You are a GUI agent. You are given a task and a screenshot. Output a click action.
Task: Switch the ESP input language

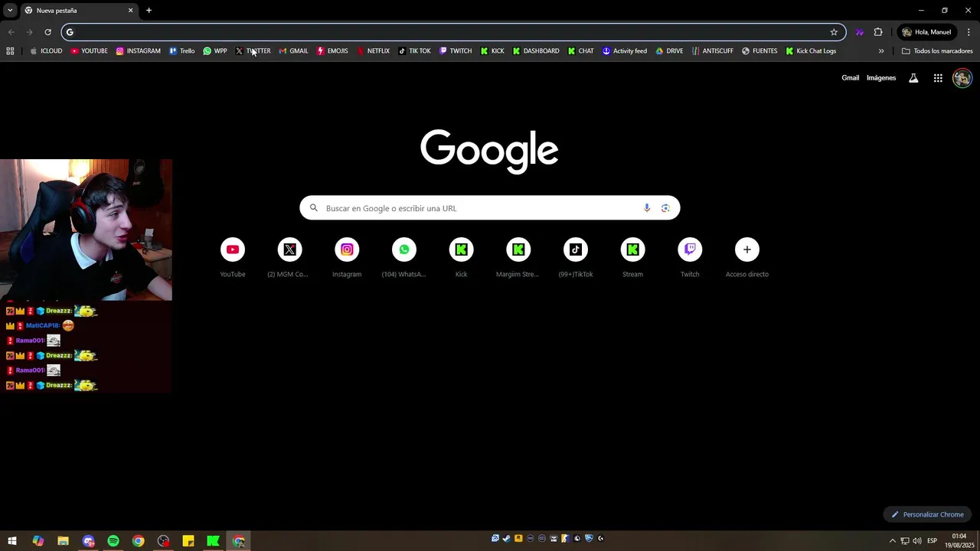(933, 541)
